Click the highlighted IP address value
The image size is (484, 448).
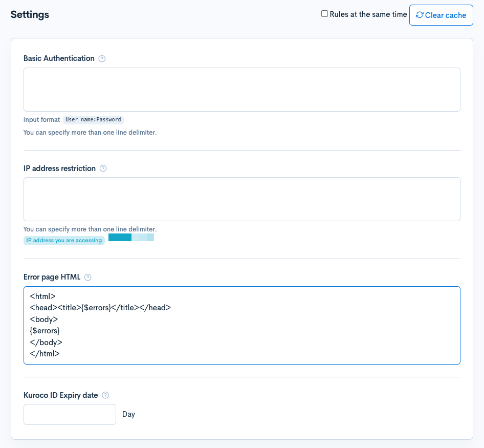pyautogui.click(x=131, y=237)
